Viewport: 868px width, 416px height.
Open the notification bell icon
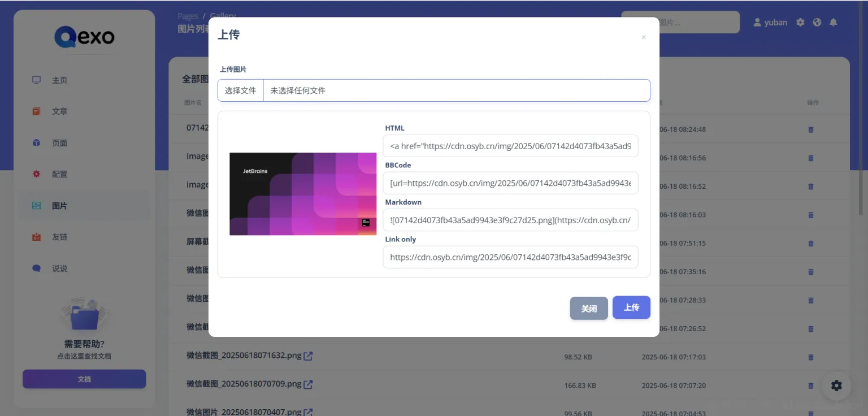click(834, 22)
